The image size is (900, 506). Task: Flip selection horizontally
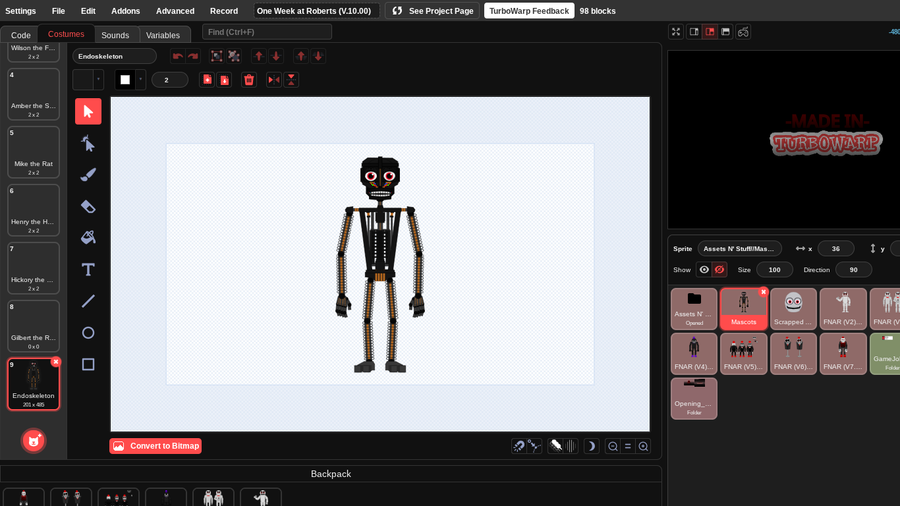274,80
